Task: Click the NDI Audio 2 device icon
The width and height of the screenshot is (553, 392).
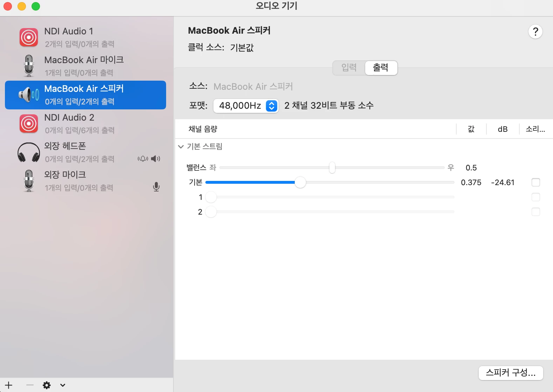Action: point(29,123)
